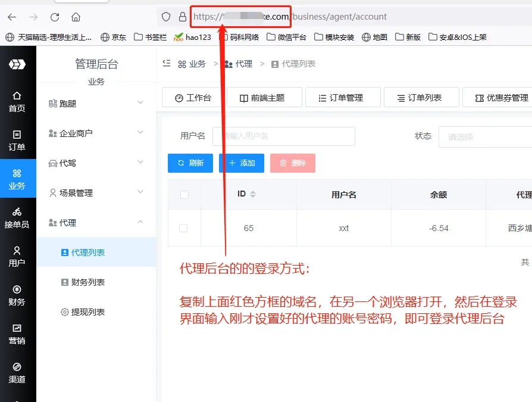The image size is (532, 402).
Task: Switch to the 订单管理 tab
Action: (342, 98)
